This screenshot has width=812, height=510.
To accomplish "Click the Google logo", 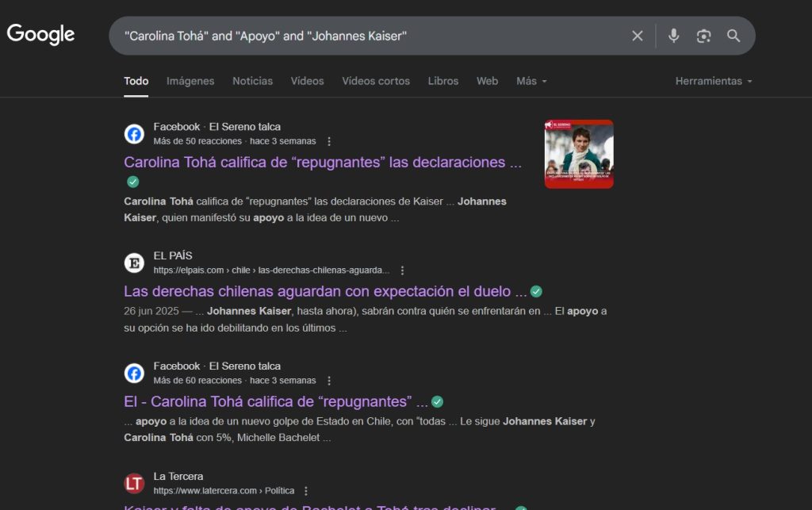I will point(41,34).
